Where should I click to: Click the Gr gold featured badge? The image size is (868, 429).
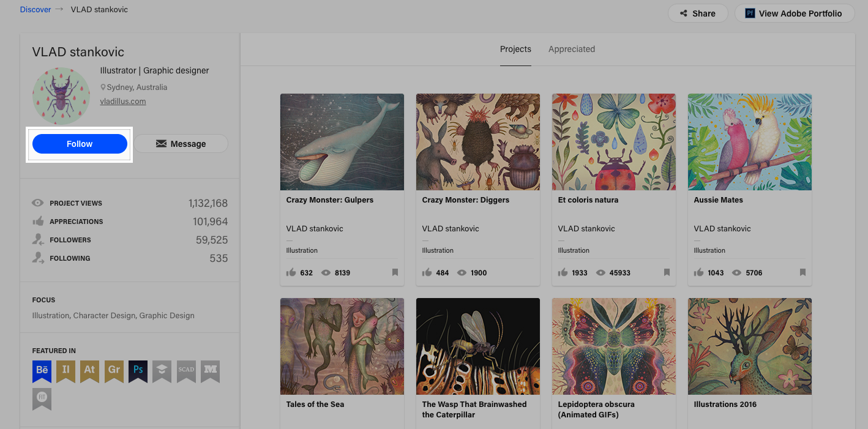pos(114,371)
